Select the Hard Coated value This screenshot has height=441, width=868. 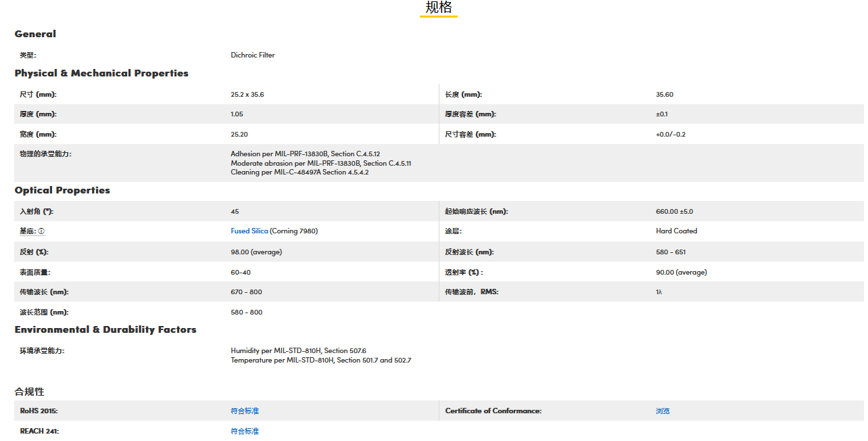click(x=677, y=231)
